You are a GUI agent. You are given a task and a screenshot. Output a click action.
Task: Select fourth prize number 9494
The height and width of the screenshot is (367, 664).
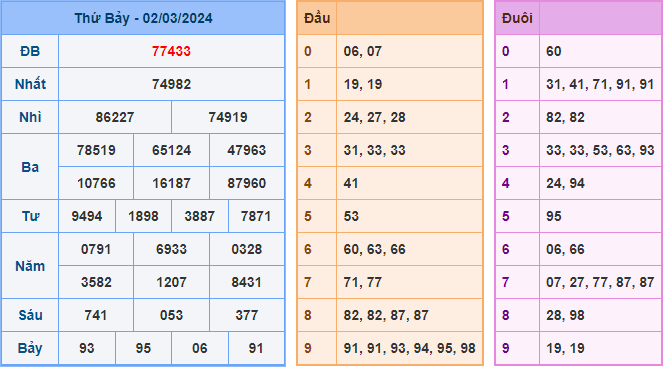coord(87,216)
